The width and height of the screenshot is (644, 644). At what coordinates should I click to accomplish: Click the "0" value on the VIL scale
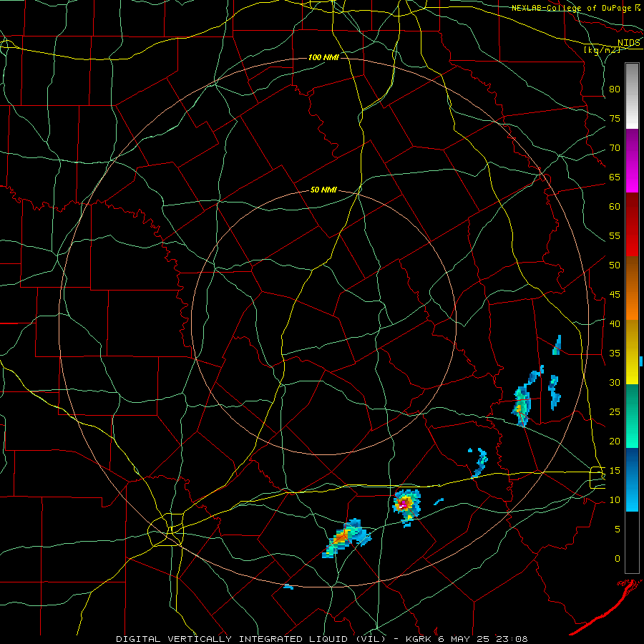click(x=618, y=559)
